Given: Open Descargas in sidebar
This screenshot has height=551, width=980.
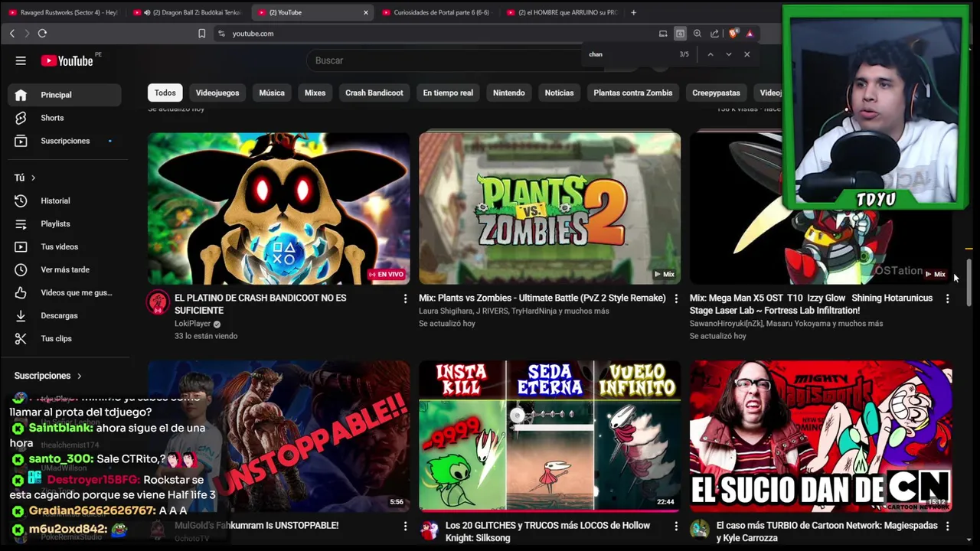Looking at the screenshot, I should click(x=64, y=315).
